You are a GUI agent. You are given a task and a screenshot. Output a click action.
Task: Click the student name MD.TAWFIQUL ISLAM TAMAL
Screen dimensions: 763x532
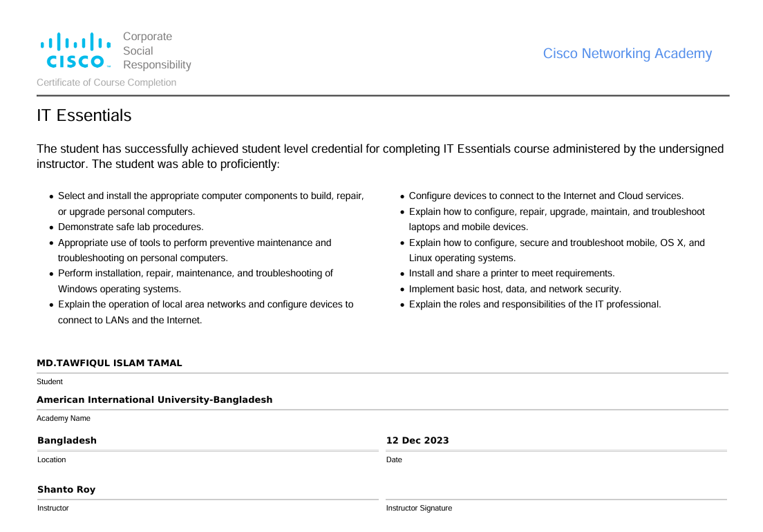[109, 363]
